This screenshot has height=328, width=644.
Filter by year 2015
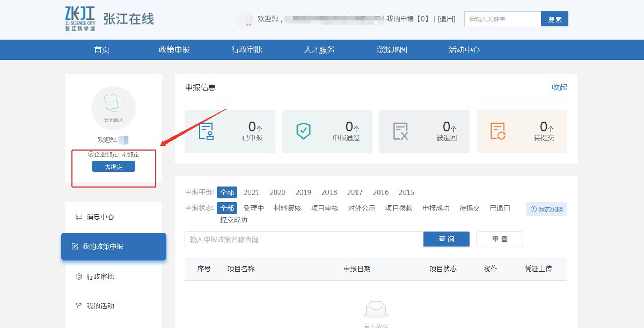tap(406, 192)
